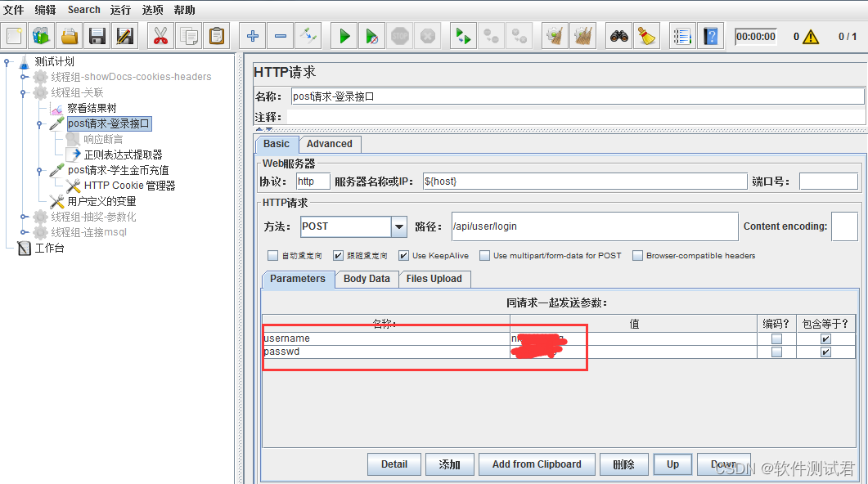Click the Copy icon in toolbar

pos(189,37)
